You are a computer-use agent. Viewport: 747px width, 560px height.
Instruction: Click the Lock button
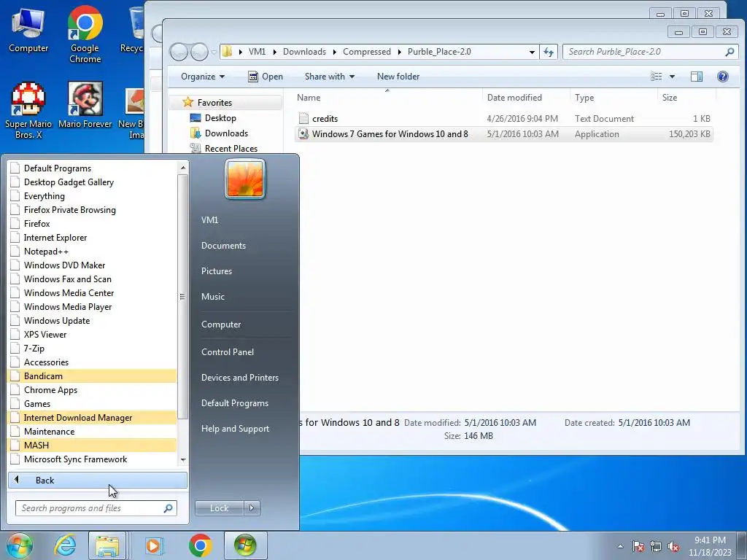(x=219, y=508)
